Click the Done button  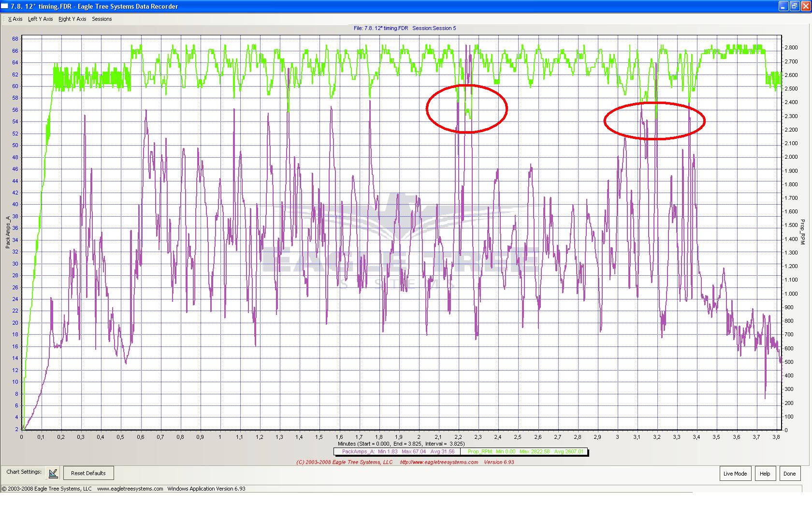(790, 474)
